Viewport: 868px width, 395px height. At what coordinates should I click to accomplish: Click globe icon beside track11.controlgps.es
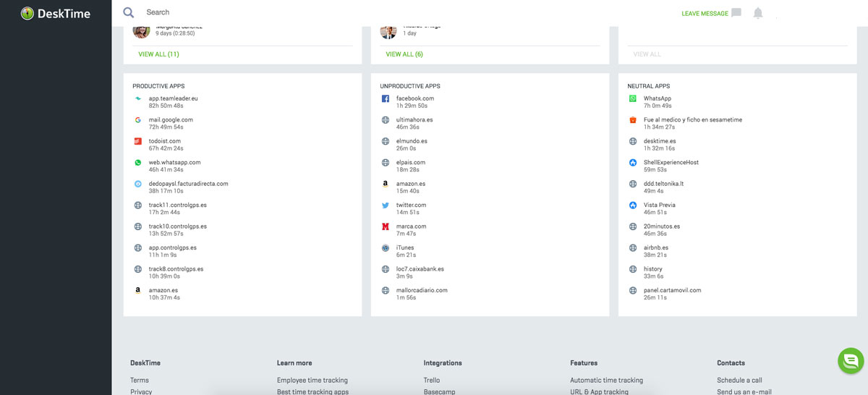pyautogui.click(x=138, y=205)
